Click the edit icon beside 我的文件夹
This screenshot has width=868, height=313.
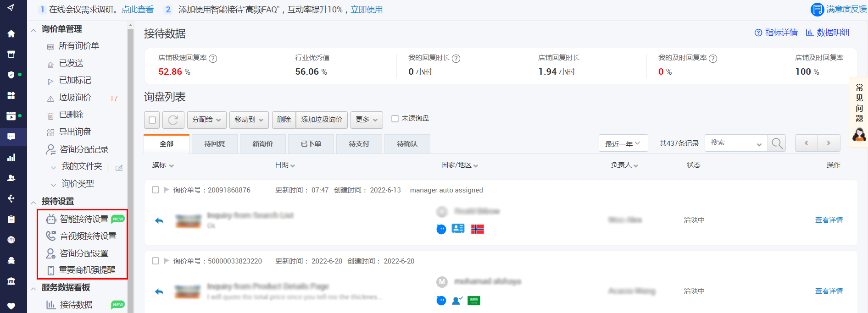119,168
